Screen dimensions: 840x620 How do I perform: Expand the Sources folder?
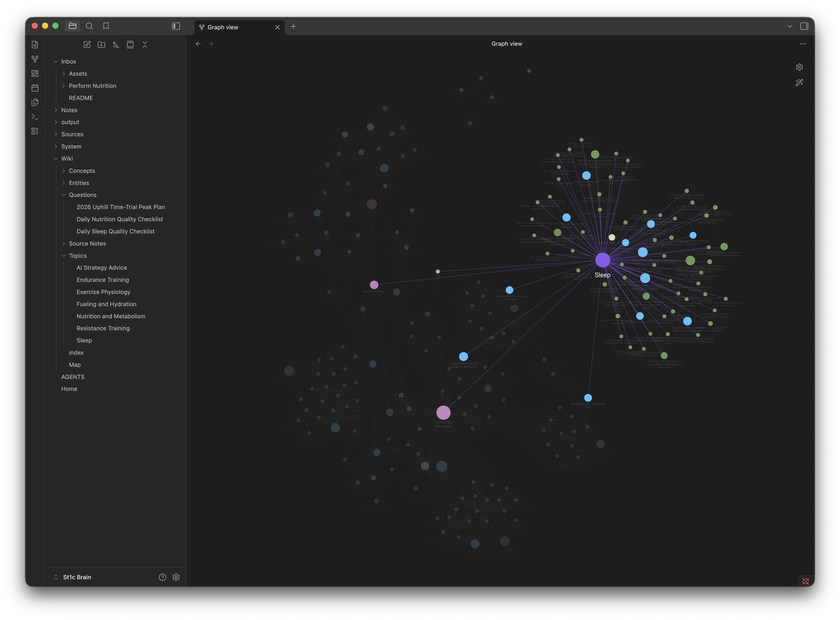(x=56, y=134)
